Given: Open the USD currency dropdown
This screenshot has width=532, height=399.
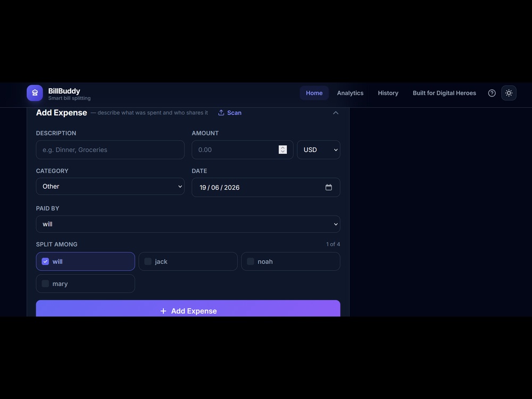Looking at the screenshot, I should pos(319,149).
